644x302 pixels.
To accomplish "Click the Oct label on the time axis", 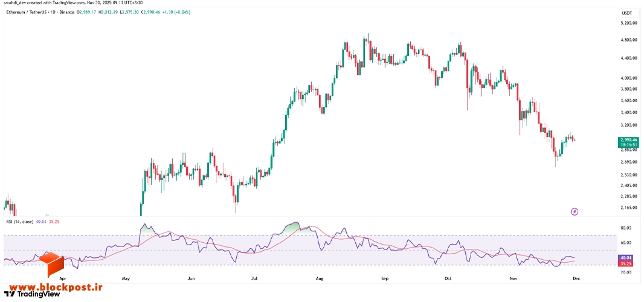I will coord(448,278).
